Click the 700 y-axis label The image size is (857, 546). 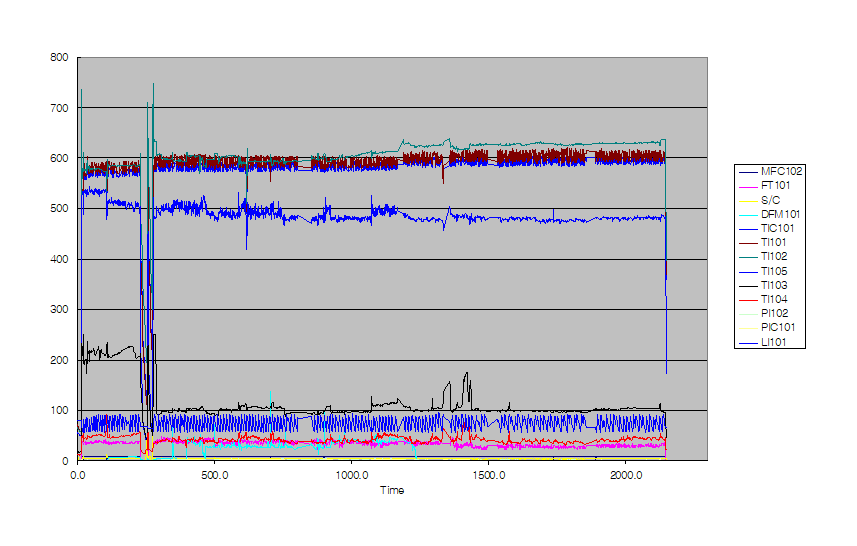59,108
